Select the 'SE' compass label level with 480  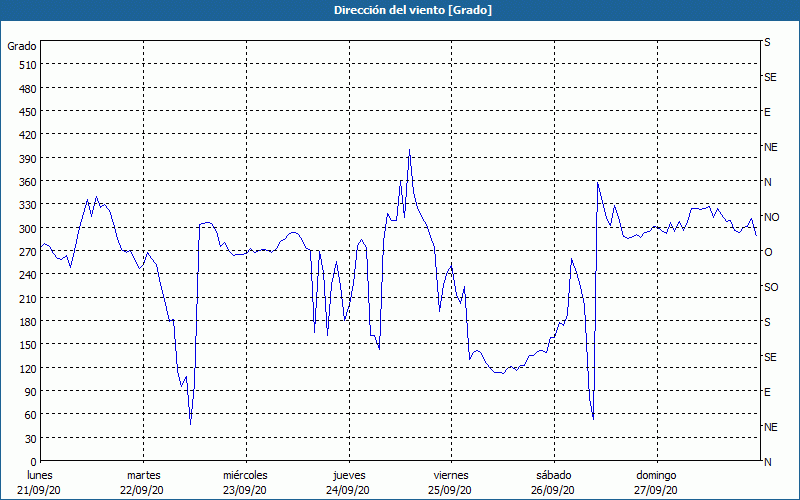(x=770, y=77)
